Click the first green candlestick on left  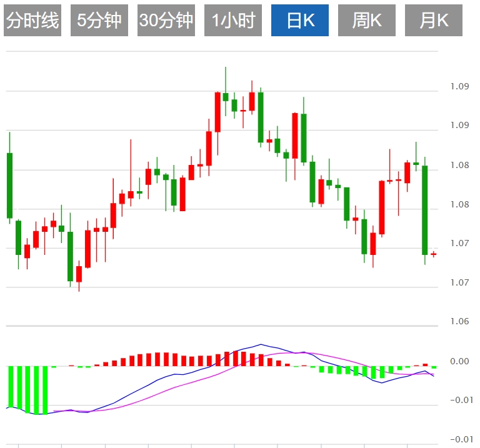[9, 185]
